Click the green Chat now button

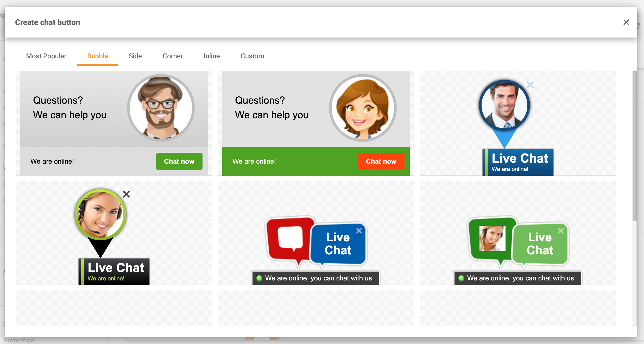(x=179, y=161)
